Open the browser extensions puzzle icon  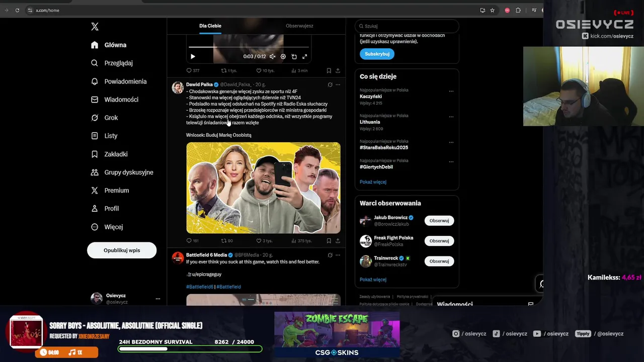click(x=518, y=10)
